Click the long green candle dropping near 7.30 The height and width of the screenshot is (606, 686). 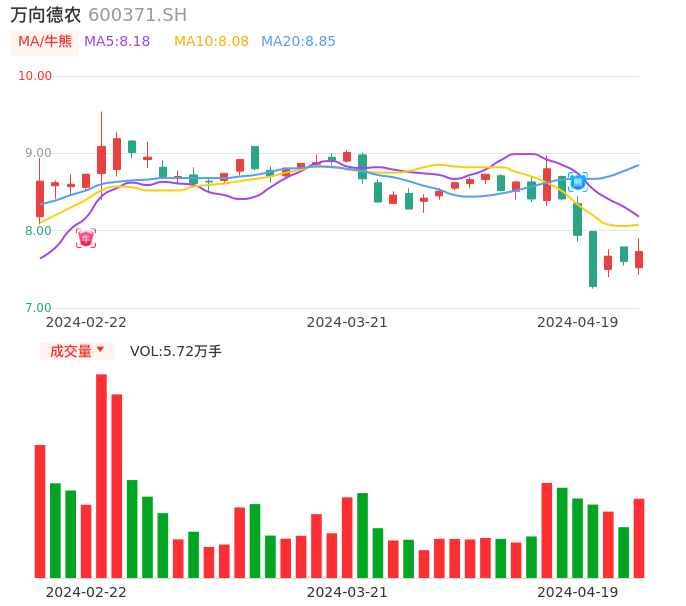point(593,259)
